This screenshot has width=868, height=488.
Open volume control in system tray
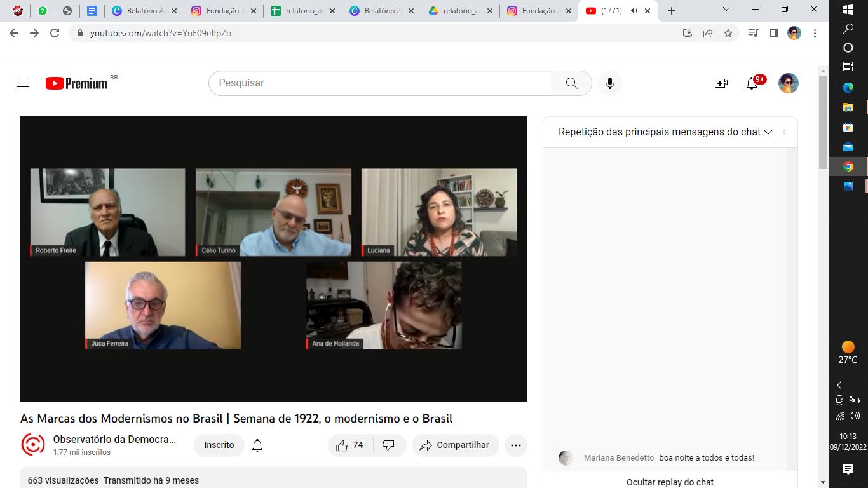855,416
